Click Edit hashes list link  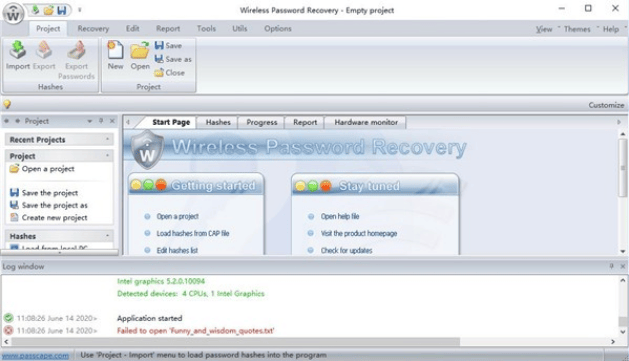coord(177,250)
